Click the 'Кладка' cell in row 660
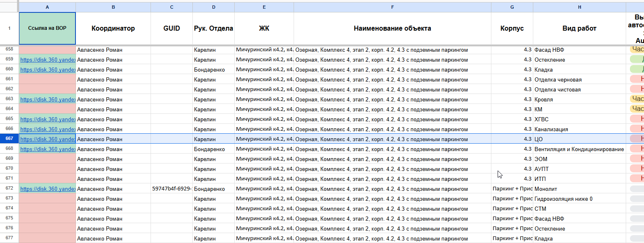Screen dimensions: 644x243 coord(580,70)
